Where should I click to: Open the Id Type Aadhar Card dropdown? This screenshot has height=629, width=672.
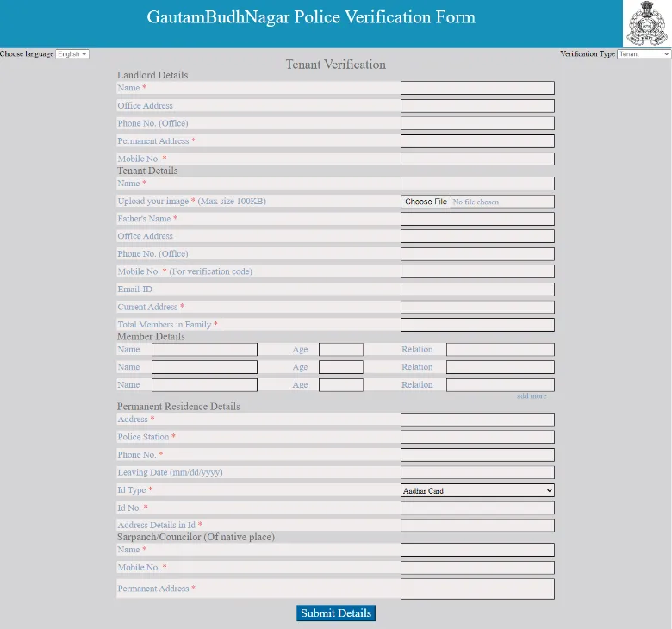pyautogui.click(x=477, y=490)
